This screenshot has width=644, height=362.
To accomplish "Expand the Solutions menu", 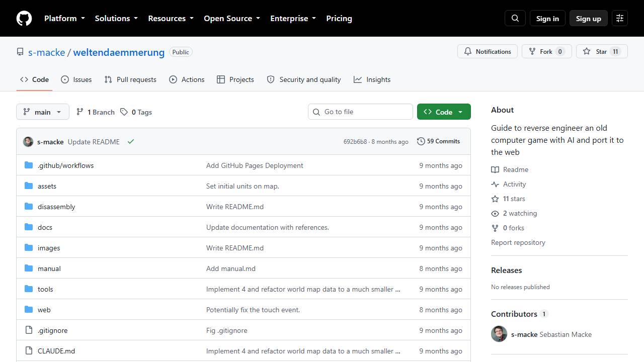I will [x=116, y=18].
